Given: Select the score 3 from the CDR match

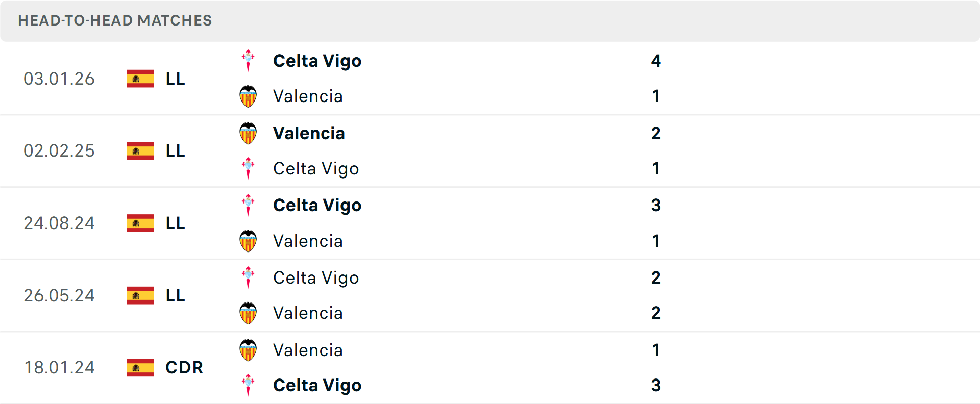Looking at the screenshot, I should (657, 386).
